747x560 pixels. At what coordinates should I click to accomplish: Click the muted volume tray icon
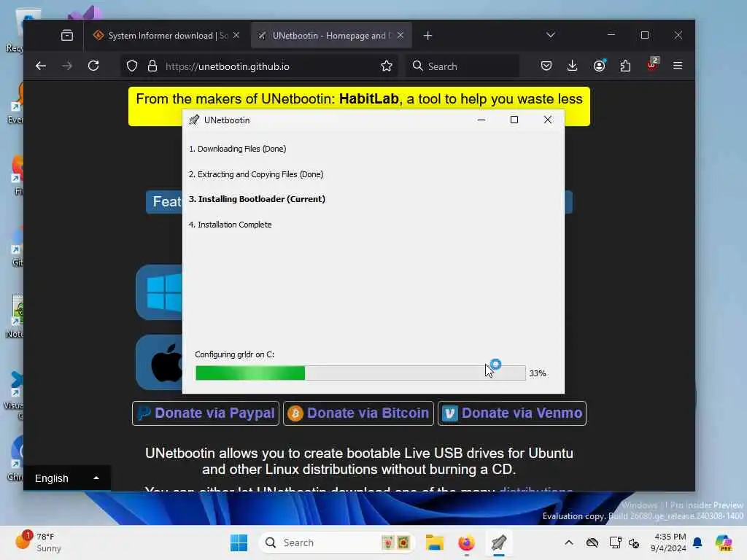coord(634,542)
